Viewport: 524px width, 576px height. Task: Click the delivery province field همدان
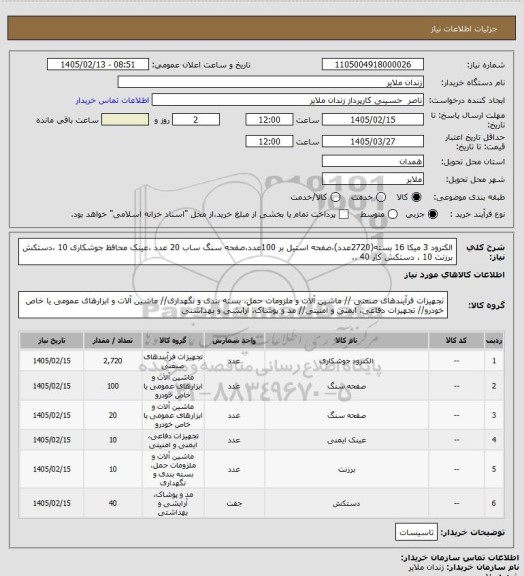pyautogui.click(x=373, y=161)
